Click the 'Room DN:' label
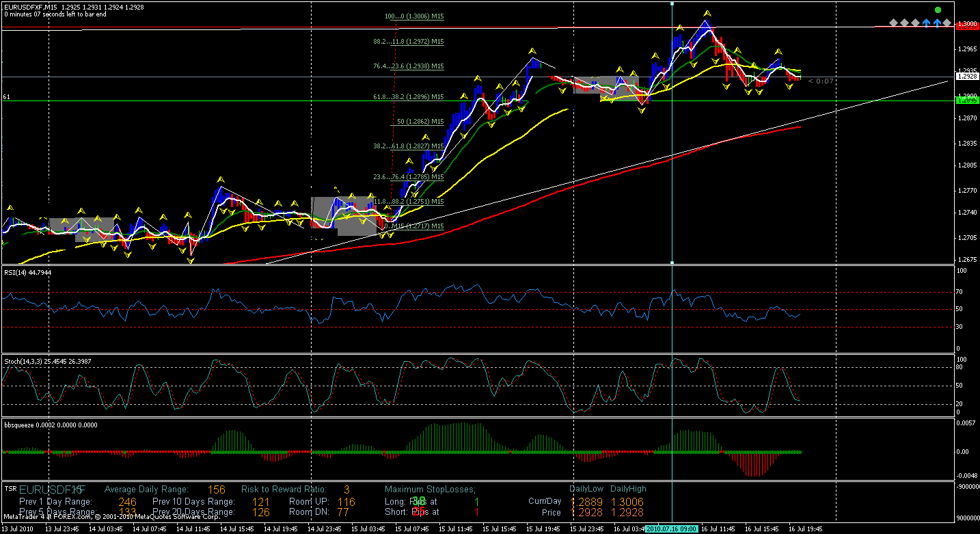The image size is (980, 534). click(310, 512)
